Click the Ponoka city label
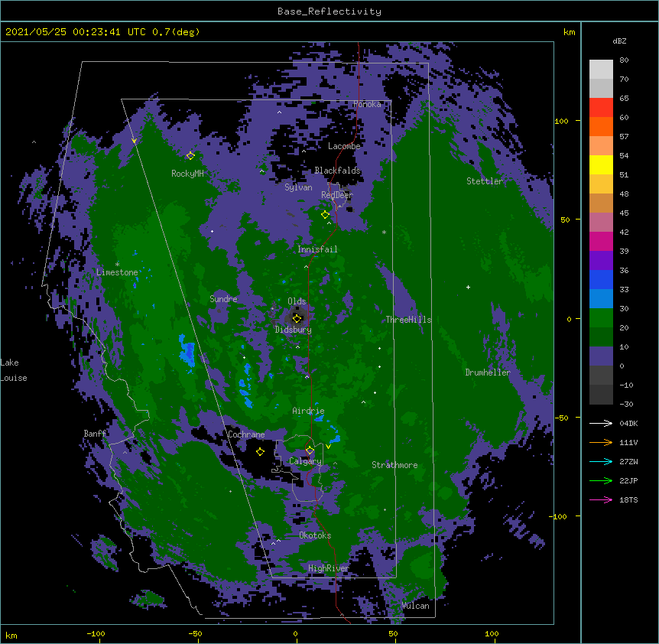This screenshot has width=659, height=644. 367,104
